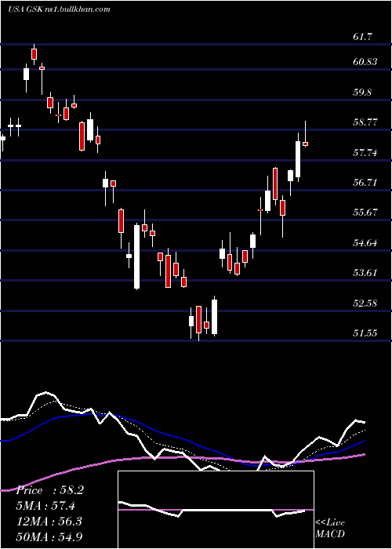The height and width of the screenshot is (549, 392).
Task: Select the 54.64 price level label
Action: 365,242
